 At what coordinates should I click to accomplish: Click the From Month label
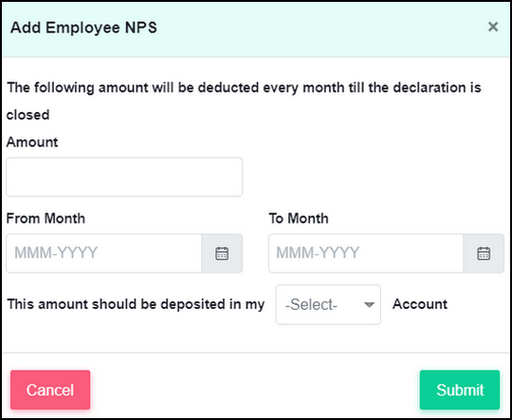46,218
